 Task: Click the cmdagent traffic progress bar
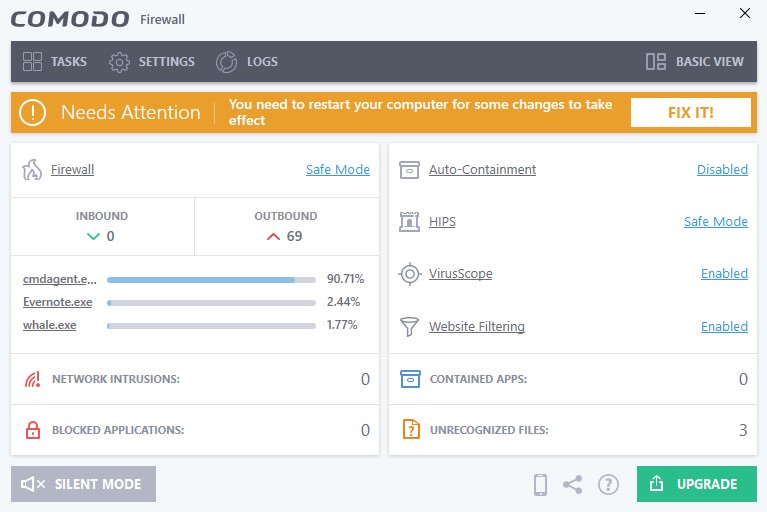(x=211, y=280)
